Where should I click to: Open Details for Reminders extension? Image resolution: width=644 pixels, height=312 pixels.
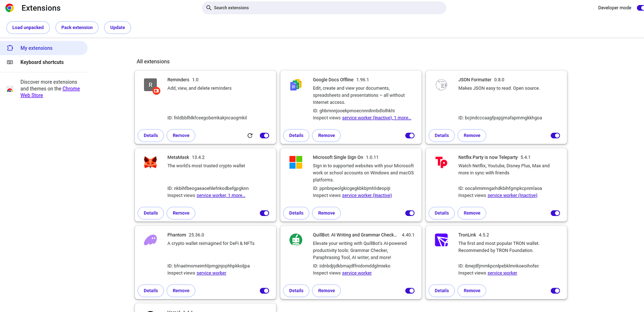[151, 136]
